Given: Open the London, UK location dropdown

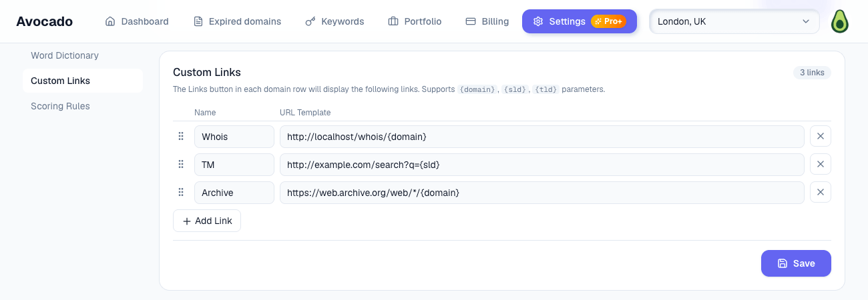Looking at the screenshot, I should (x=734, y=21).
